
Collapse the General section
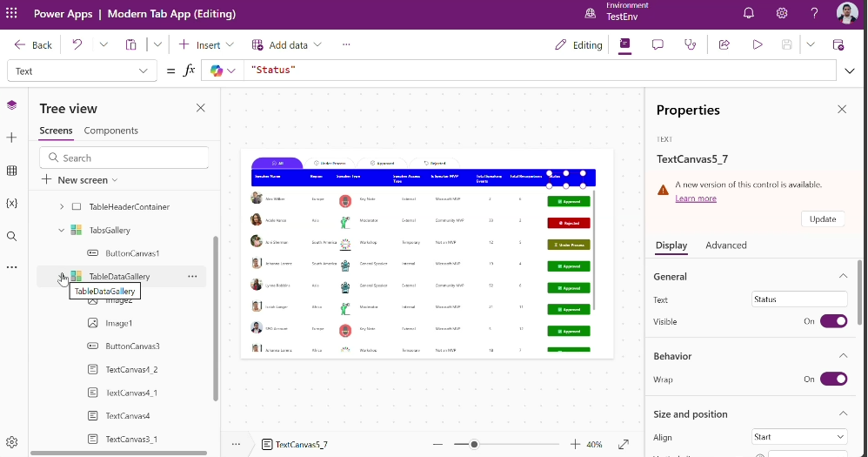[842, 277]
